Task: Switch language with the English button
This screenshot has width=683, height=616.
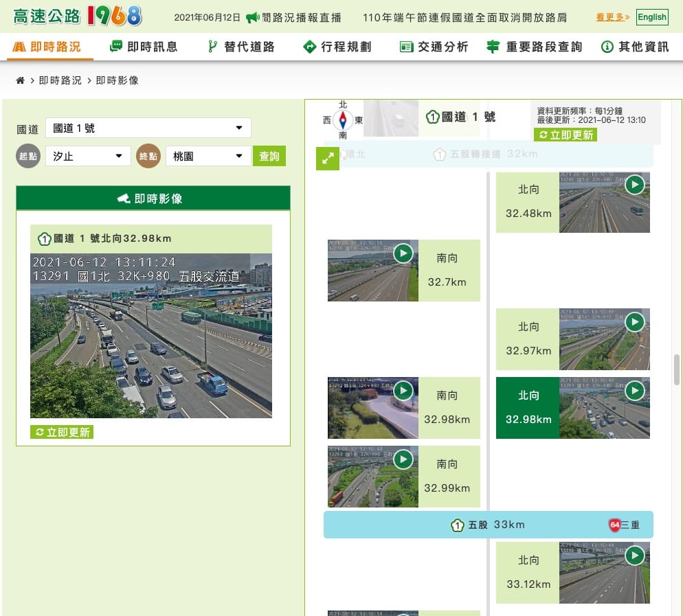Action: point(651,17)
